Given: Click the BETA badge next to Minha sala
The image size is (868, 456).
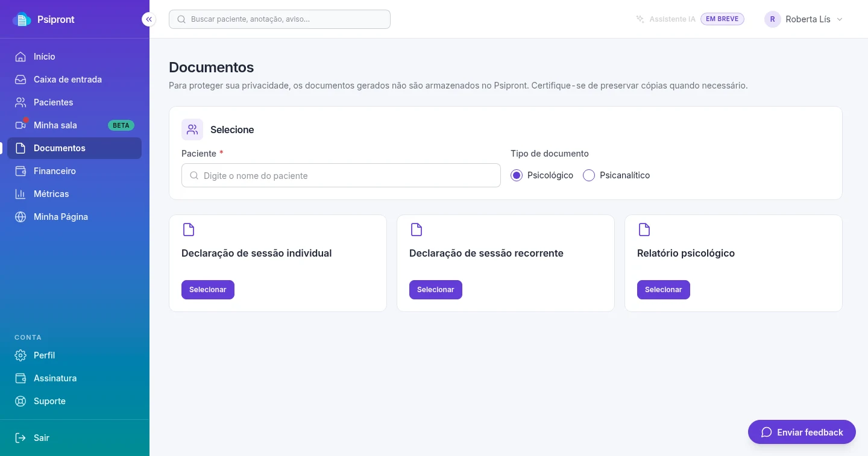Looking at the screenshot, I should point(121,125).
